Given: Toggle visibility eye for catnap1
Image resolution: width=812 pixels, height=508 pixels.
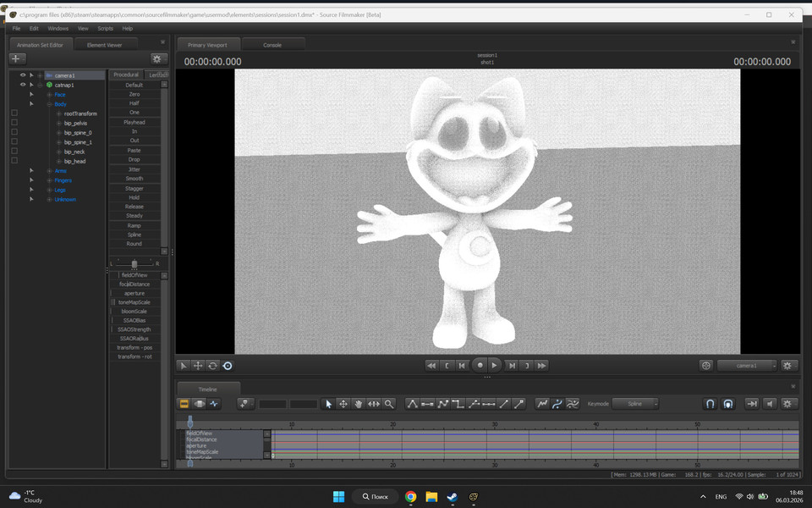Looking at the screenshot, I should pos(23,85).
